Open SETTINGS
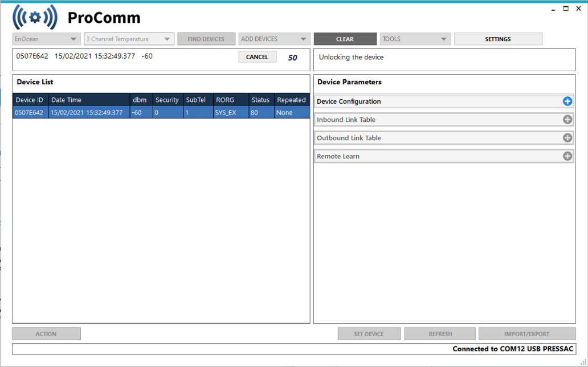Screen dimensions: 588x367 pyautogui.click(x=498, y=39)
